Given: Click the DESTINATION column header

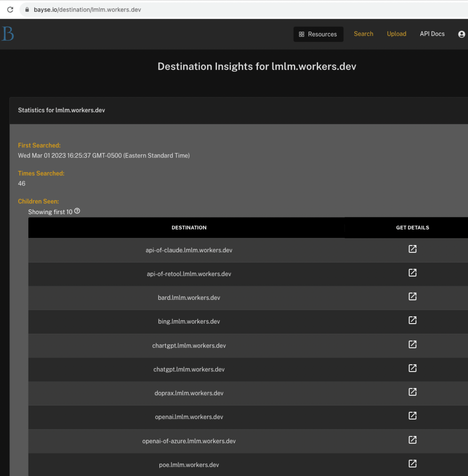Looking at the screenshot, I should click(189, 228).
